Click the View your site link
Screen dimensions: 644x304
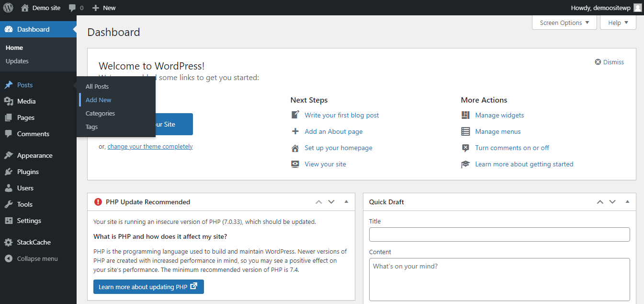pyautogui.click(x=325, y=164)
